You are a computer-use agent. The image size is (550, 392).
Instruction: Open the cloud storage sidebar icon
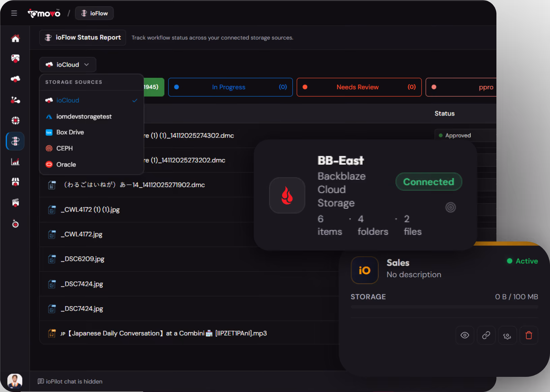pyautogui.click(x=15, y=79)
